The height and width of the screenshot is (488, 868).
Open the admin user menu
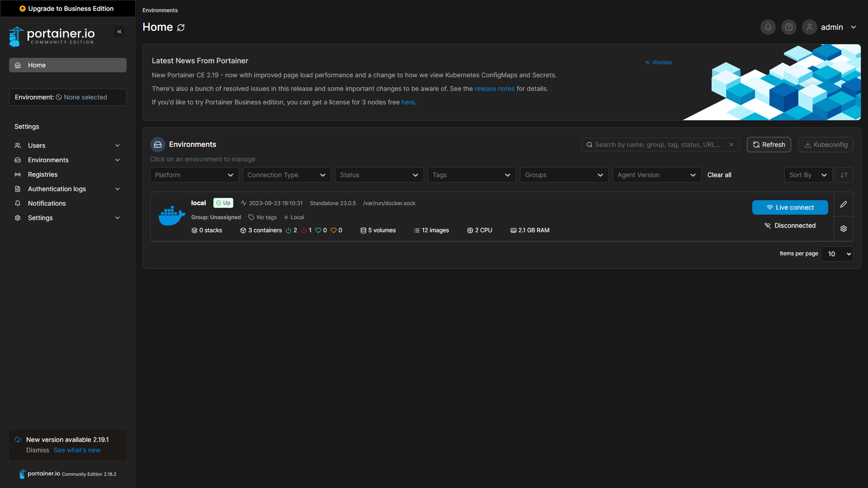(x=831, y=27)
